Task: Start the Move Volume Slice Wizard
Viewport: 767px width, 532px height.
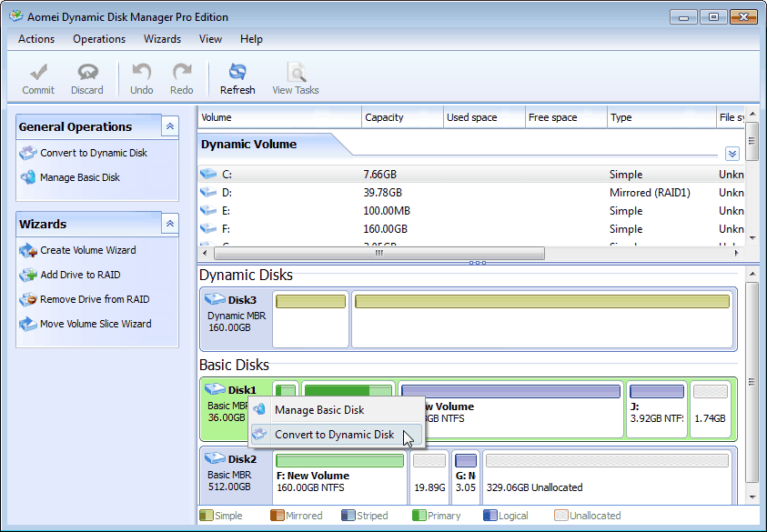Action: coord(96,324)
